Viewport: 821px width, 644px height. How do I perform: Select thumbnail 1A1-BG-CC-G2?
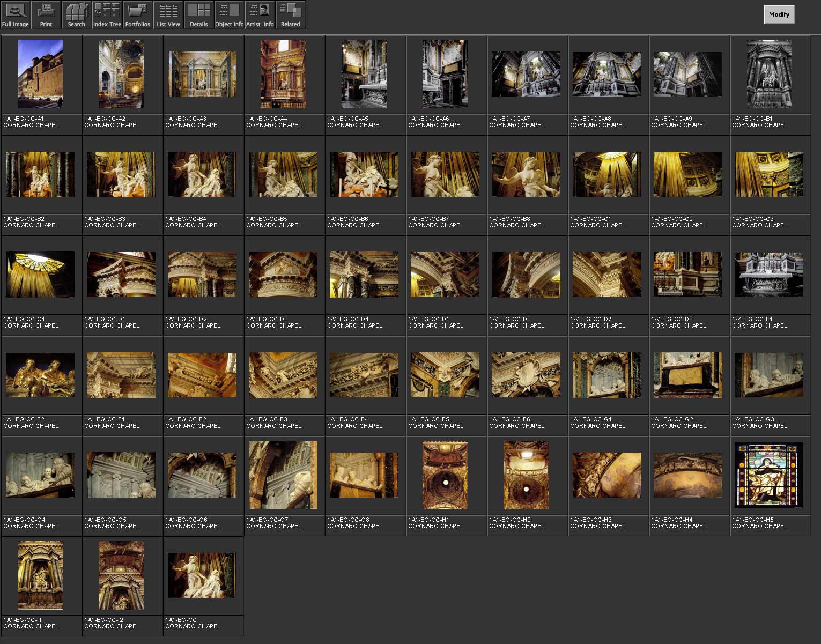click(x=688, y=375)
